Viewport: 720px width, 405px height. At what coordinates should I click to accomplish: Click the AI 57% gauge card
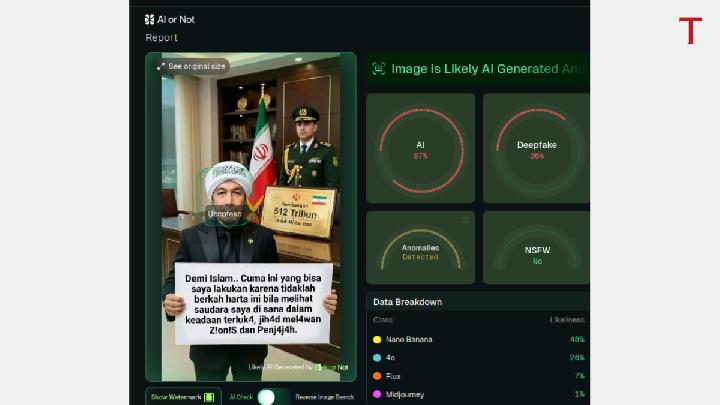[x=420, y=148]
